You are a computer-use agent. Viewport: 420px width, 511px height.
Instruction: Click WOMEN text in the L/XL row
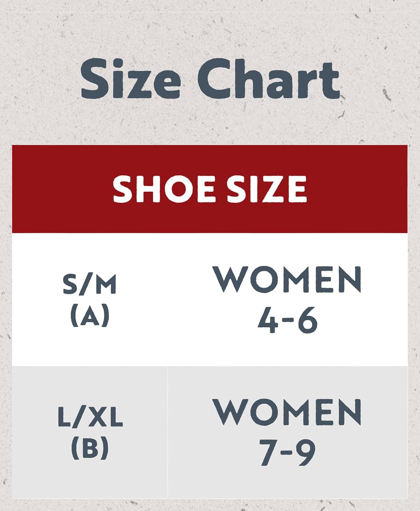tap(287, 412)
